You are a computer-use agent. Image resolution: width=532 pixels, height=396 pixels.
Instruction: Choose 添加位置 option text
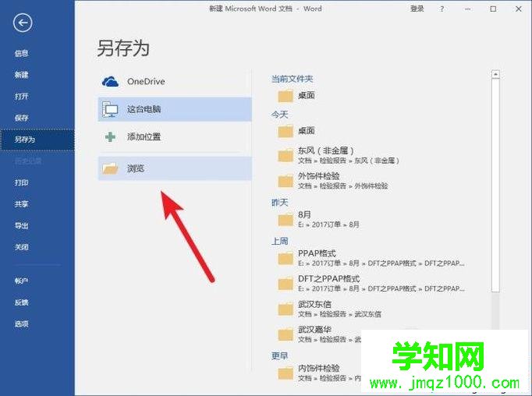144,136
